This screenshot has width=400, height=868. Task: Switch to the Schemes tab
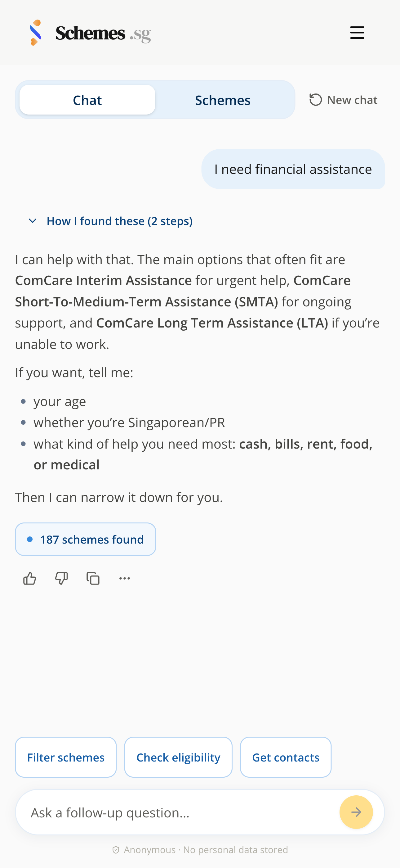(223, 100)
